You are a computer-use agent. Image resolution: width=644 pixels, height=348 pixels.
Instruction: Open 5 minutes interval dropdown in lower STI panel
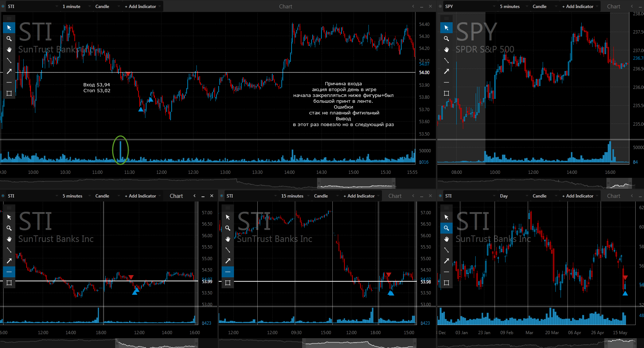click(x=76, y=196)
